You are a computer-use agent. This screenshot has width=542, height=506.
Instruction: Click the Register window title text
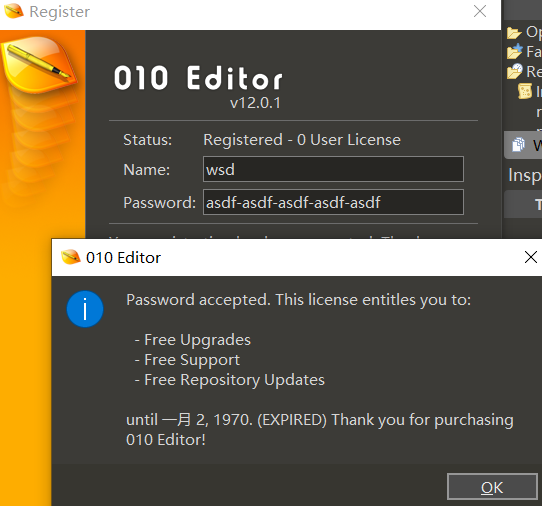pos(59,12)
